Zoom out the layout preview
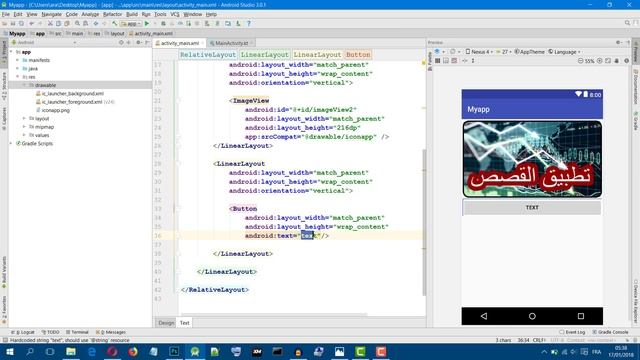 pos(580,61)
